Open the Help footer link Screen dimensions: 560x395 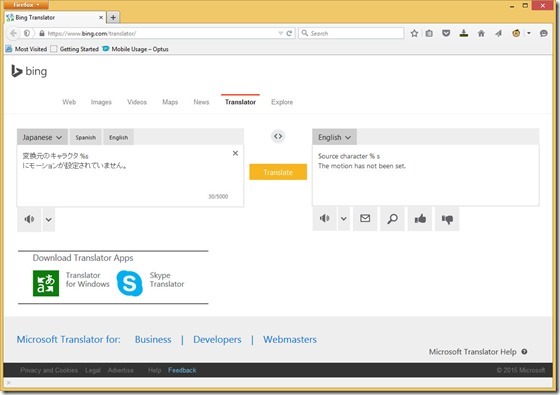coord(154,370)
